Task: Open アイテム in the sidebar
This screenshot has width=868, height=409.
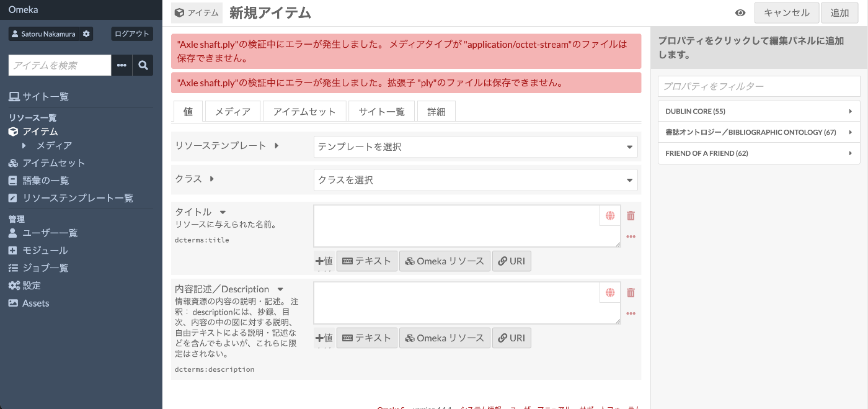Action: (33, 132)
